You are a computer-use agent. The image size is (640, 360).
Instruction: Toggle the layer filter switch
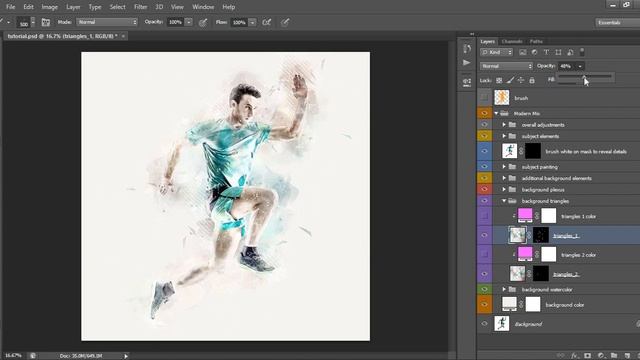pyautogui.click(x=582, y=52)
